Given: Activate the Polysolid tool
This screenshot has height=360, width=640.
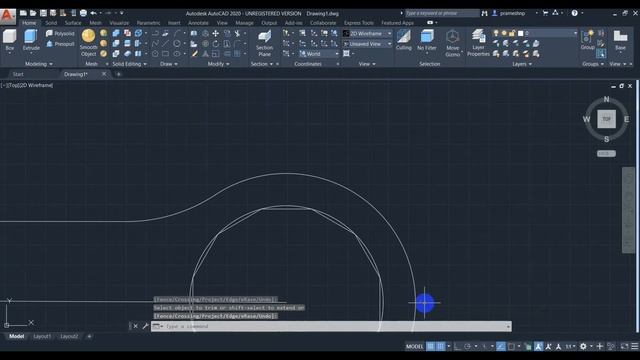Looking at the screenshot, I should [x=60, y=33].
